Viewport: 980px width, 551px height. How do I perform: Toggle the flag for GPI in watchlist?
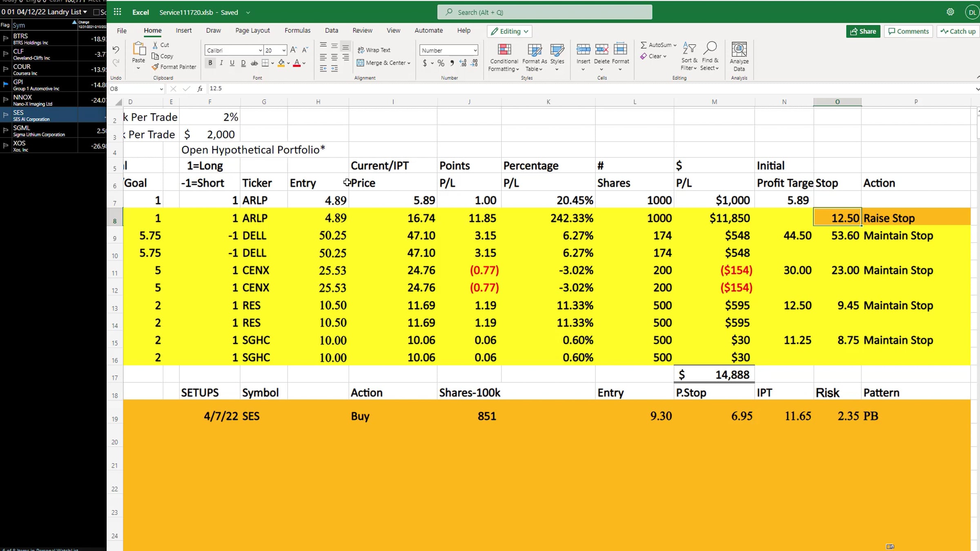pos(6,84)
